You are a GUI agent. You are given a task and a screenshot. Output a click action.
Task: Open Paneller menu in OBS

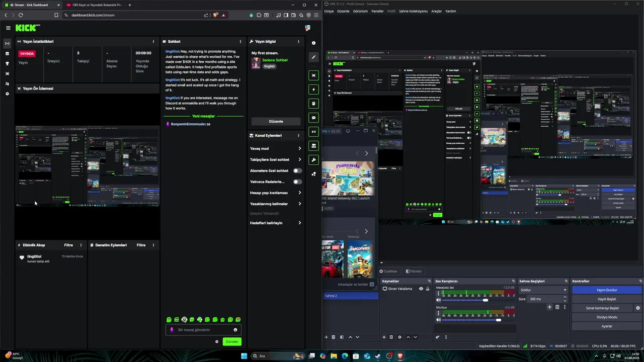[x=377, y=11]
